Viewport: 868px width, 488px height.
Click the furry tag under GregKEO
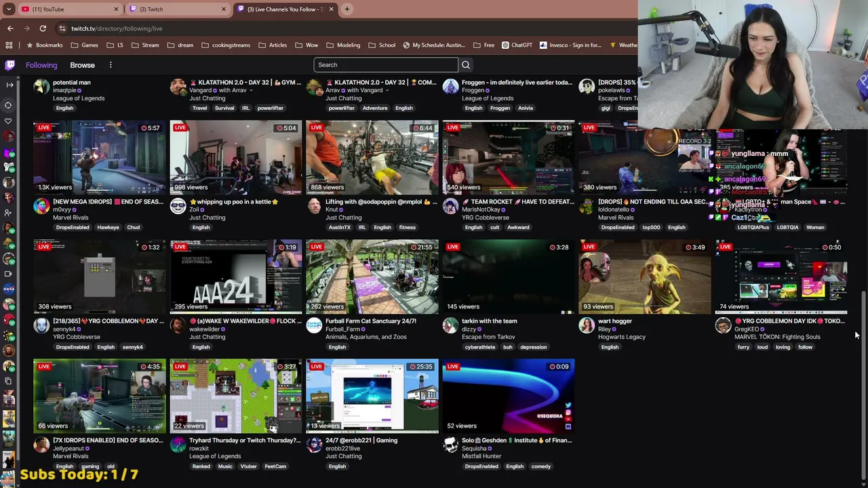click(x=743, y=347)
